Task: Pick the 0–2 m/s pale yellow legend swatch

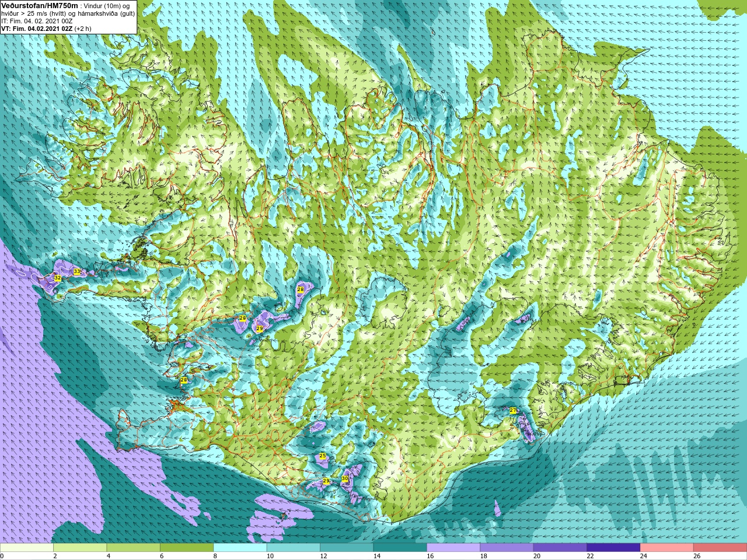Action: point(27,548)
